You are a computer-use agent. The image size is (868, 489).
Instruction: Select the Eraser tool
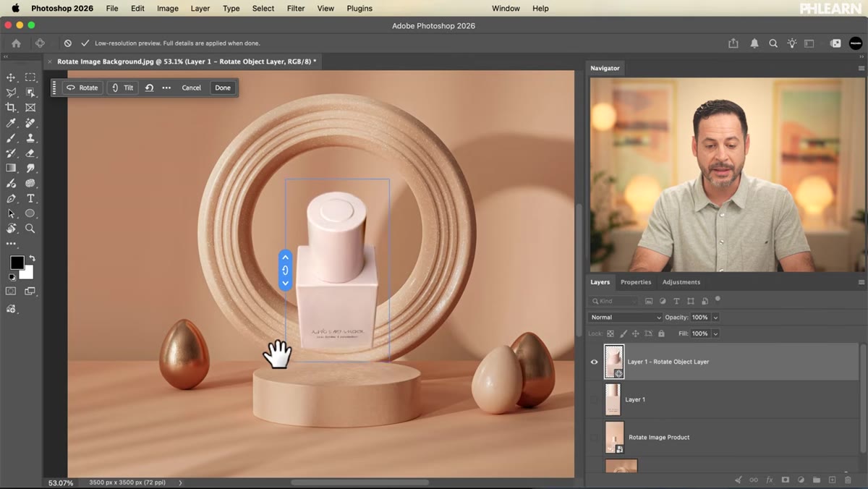tap(30, 153)
